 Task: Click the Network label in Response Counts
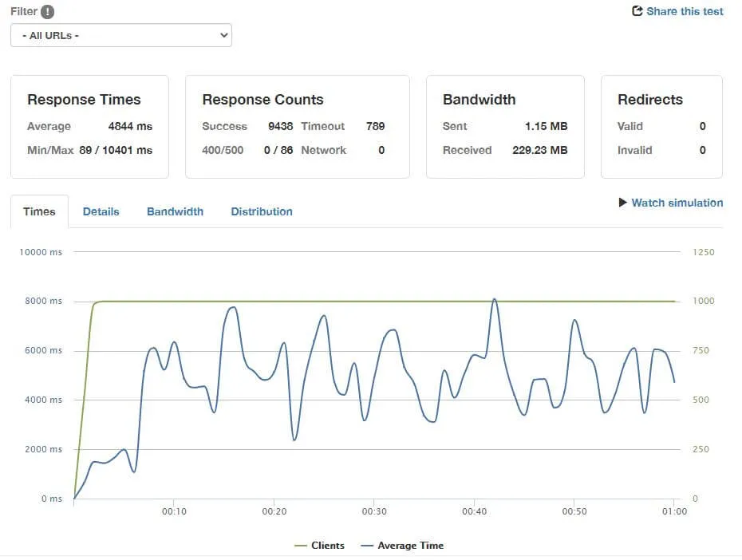[324, 151]
